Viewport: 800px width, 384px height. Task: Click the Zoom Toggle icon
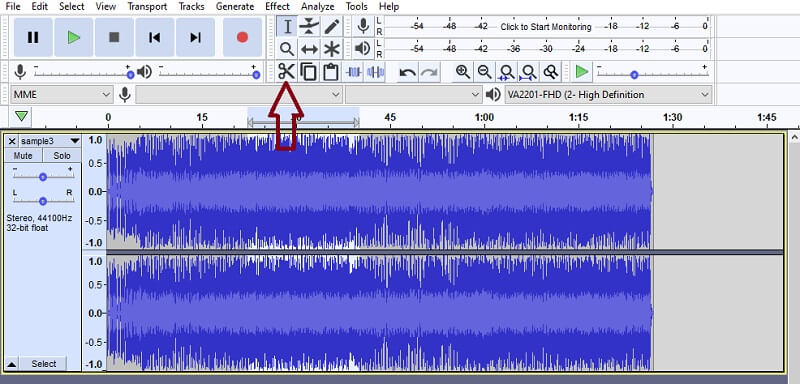551,72
